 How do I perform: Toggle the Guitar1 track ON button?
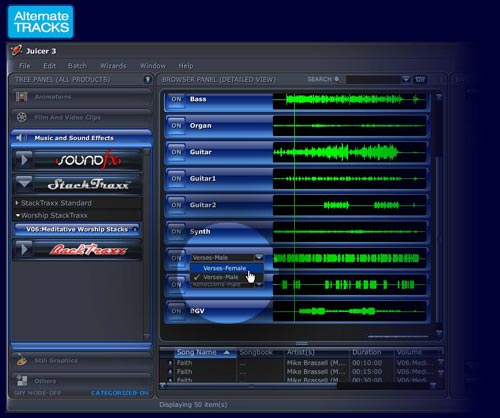click(176, 179)
